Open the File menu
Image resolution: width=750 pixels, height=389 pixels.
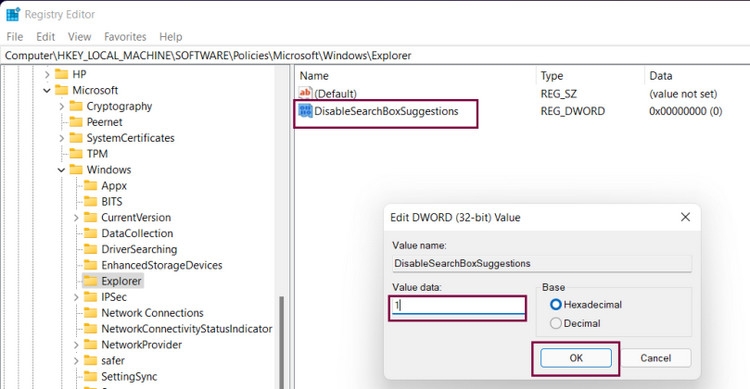(15, 36)
